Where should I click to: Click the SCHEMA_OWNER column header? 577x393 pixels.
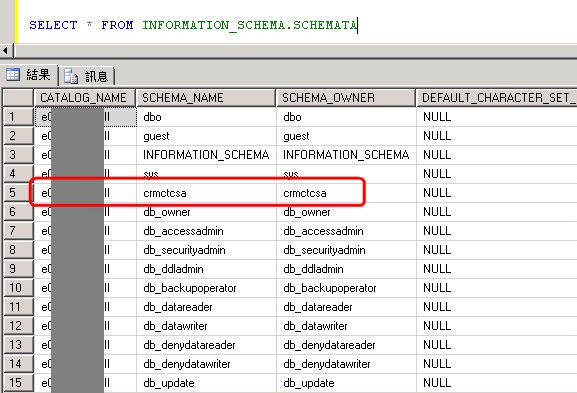tap(346, 98)
